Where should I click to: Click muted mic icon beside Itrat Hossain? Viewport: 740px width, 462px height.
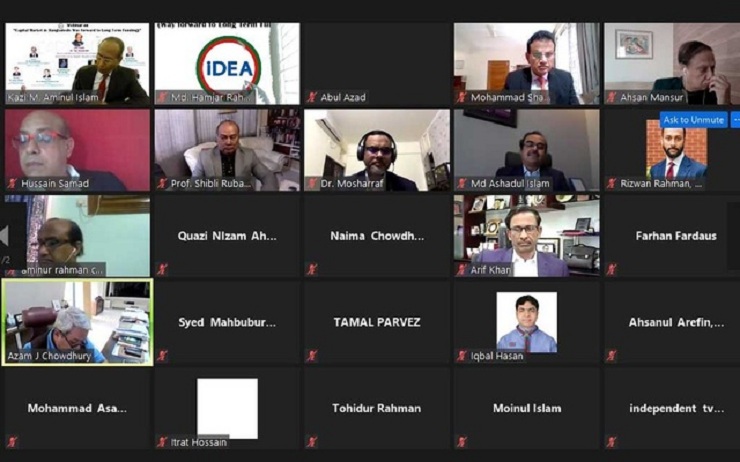coord(162,442)
